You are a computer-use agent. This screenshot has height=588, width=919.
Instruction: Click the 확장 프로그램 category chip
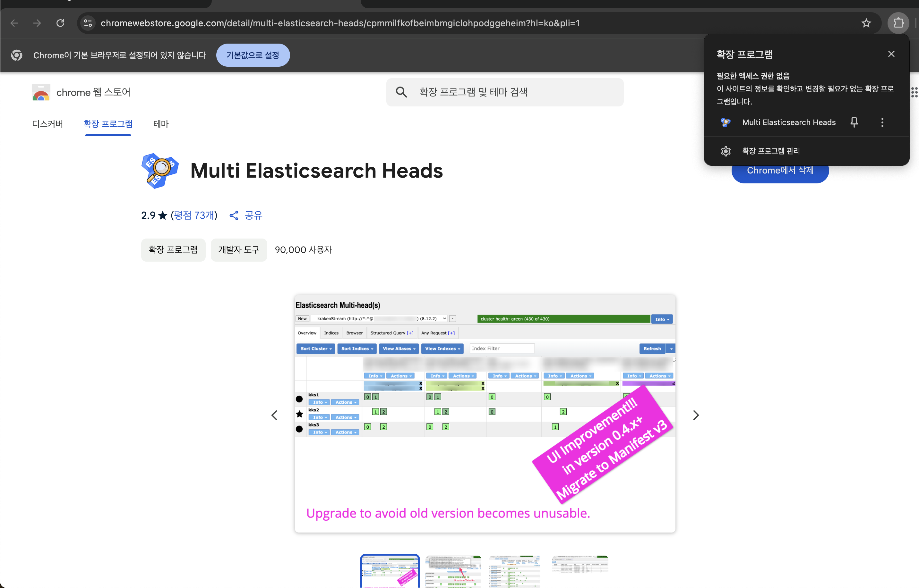(173, 250)
